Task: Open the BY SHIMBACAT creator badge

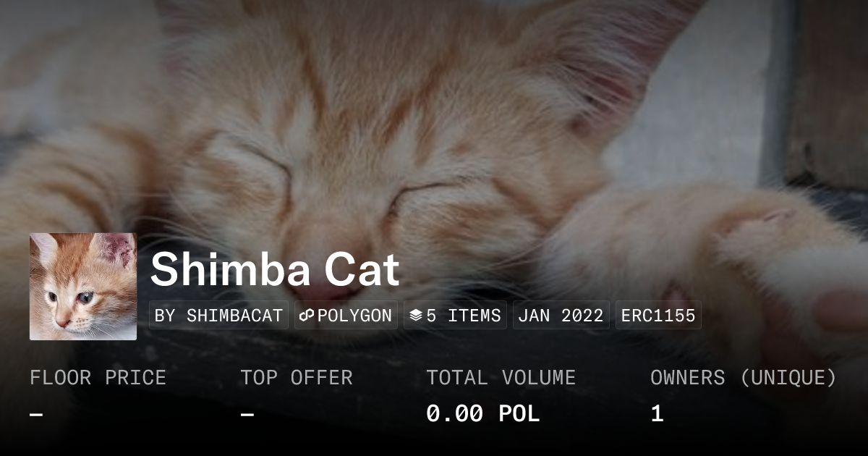Action: pos(218,316)
